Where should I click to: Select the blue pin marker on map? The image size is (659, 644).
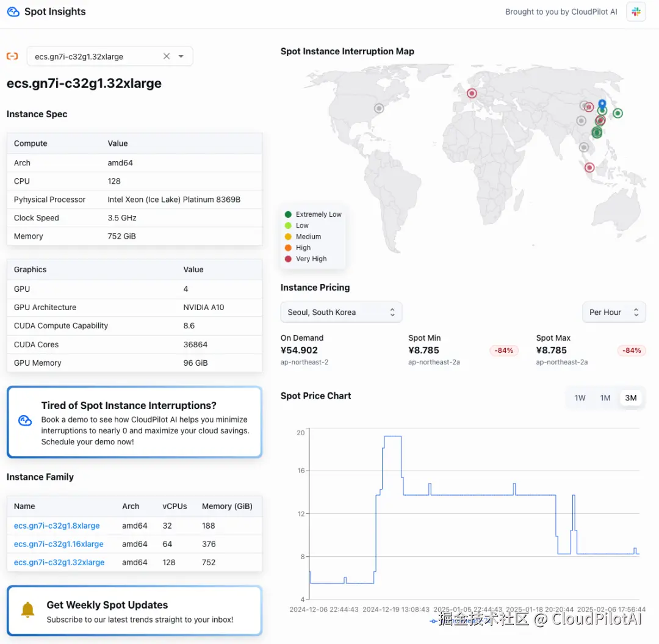pos(602,104)
